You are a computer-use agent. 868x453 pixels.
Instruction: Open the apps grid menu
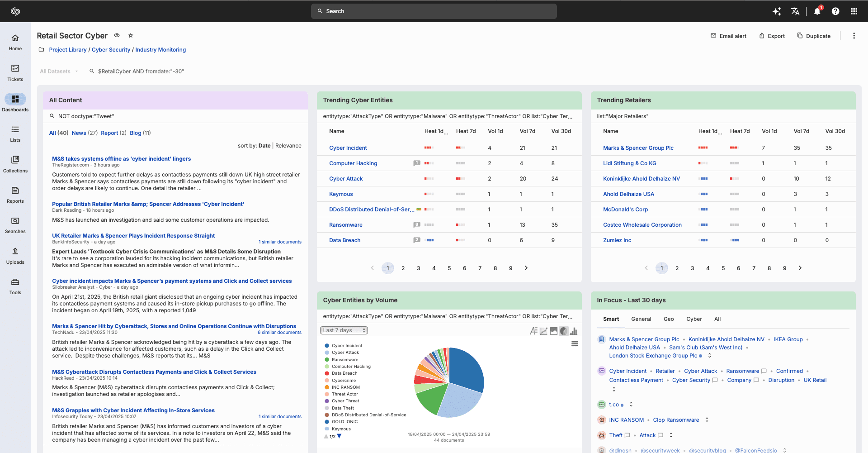pos(854,11)
